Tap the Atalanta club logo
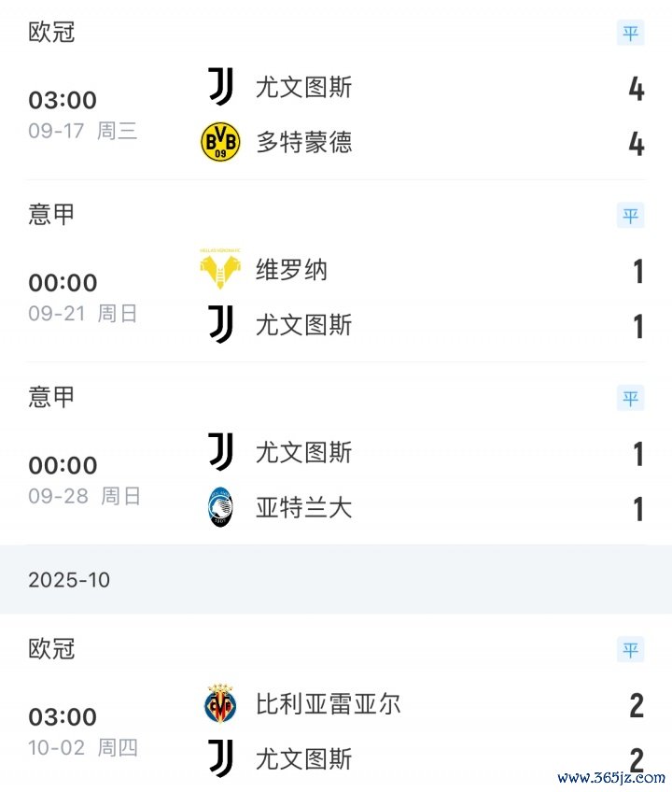Viewport: 672px width, 792px height. point(221,507)
